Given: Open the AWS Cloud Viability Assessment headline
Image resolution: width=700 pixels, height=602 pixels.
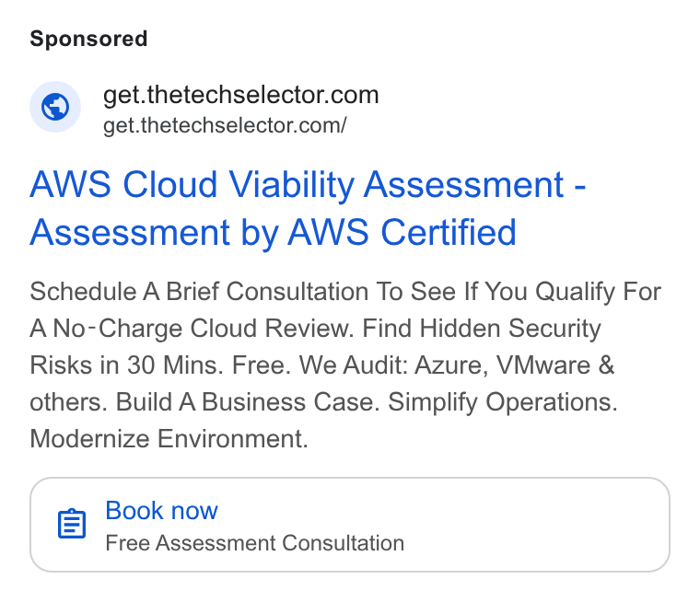Looking at the screenshot, I should click(308, 208).
